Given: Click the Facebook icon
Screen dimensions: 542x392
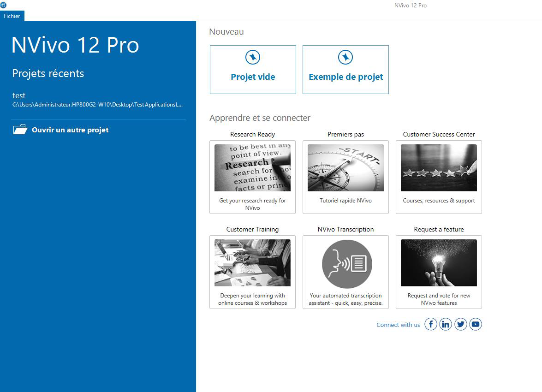Looking at the screenshot, I should click(430, 324).
